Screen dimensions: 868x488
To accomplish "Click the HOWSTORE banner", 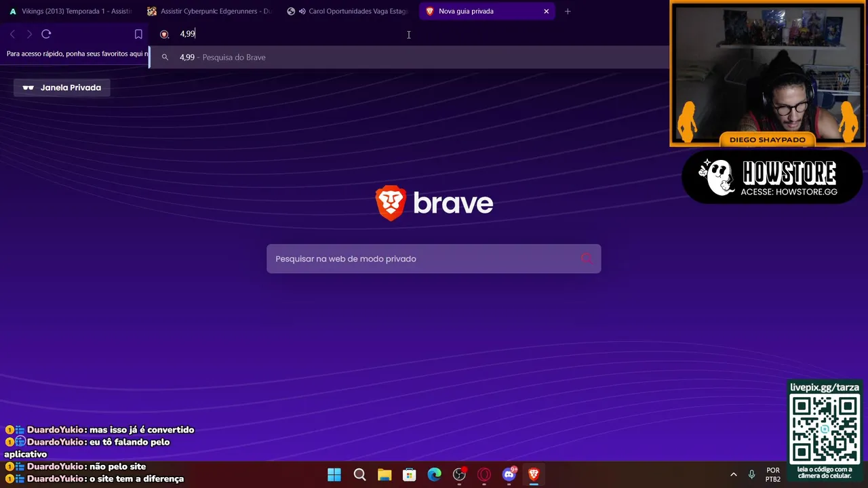I will [772, 178].
